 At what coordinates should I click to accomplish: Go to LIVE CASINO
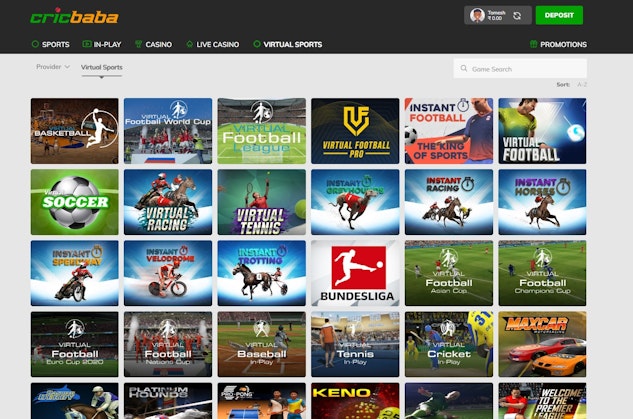[x=212, y=44]
